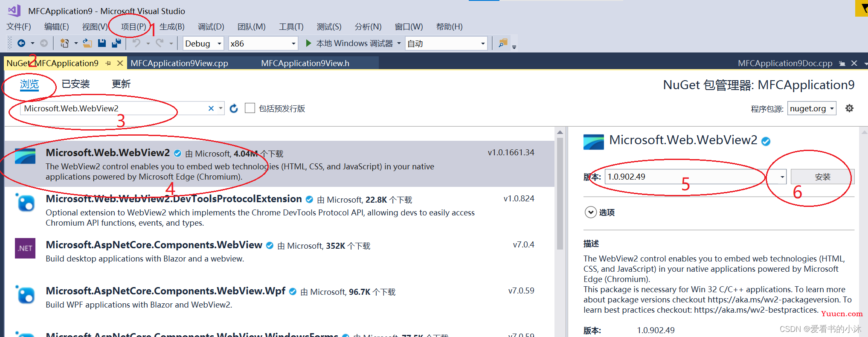Click the Open File folder icon
The image size is (868, 337).
(x=87, y=43)
